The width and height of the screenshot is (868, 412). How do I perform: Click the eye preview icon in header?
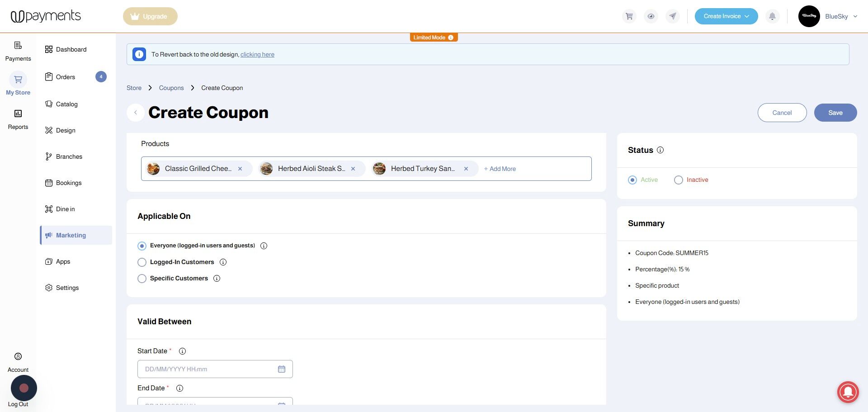click(x=651, y=16)
